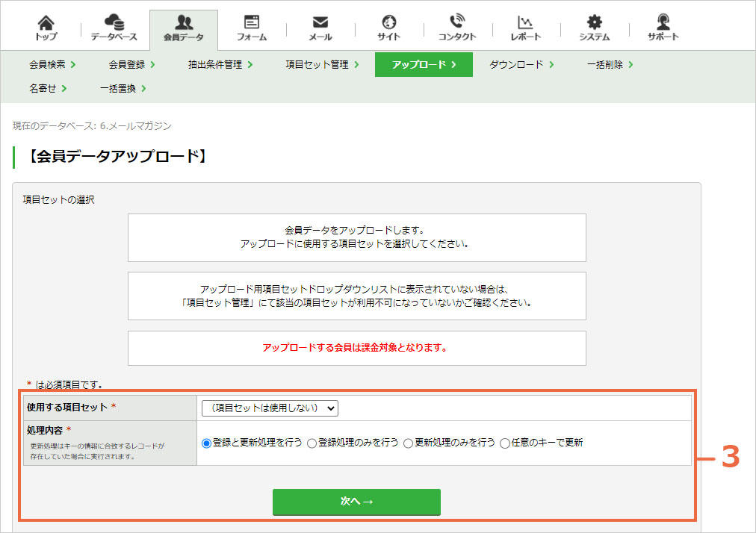Viewport: 756px width, 533px height.
Task: Open the サイト globe icon
Action: [389, 22]
